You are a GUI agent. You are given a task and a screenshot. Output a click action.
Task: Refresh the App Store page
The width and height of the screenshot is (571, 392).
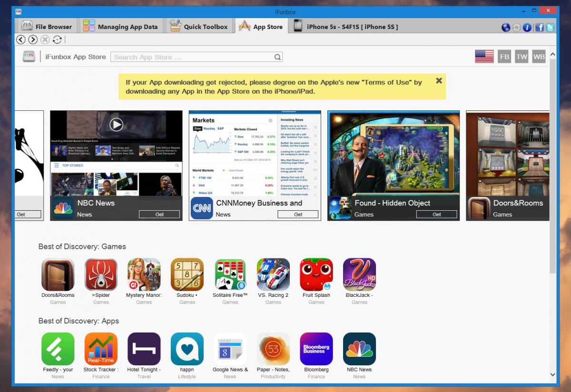(57, 39)
